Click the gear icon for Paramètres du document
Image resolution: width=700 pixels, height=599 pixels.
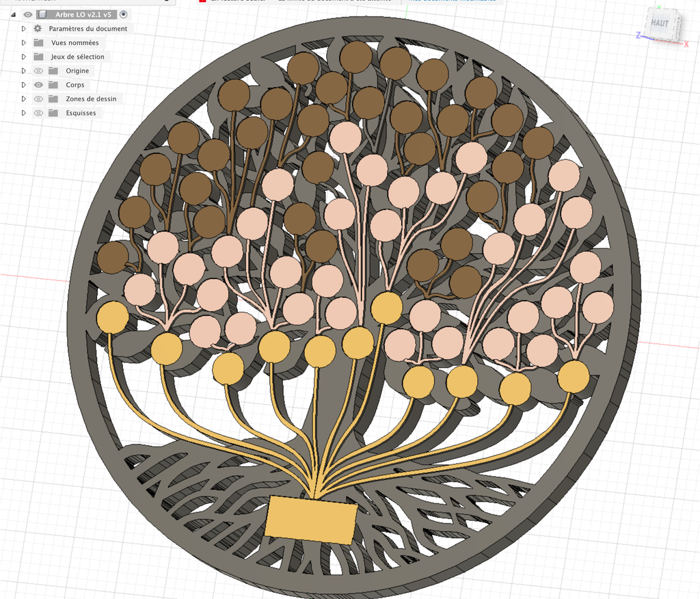(x=38, y=29)
